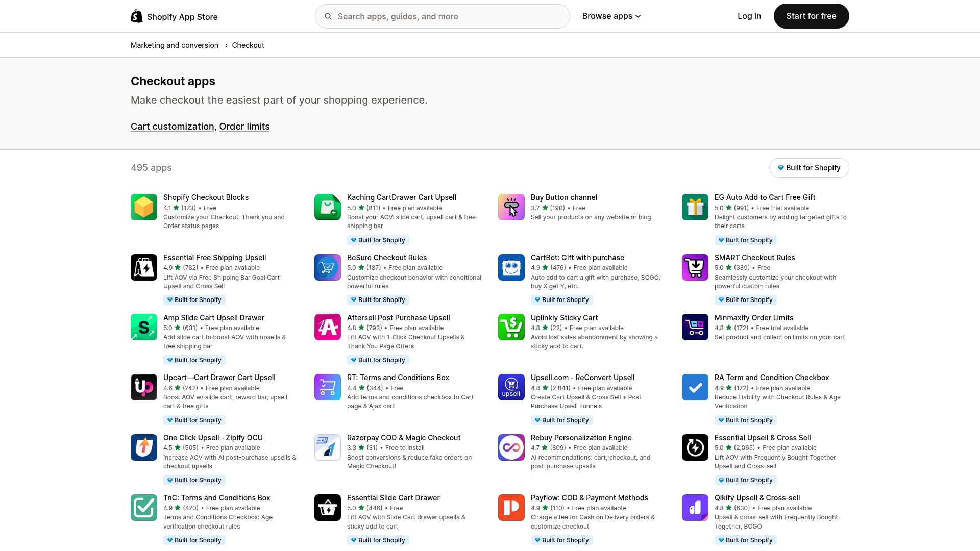Go to Marketing and conversion breadcrumb

pos(175,45)
